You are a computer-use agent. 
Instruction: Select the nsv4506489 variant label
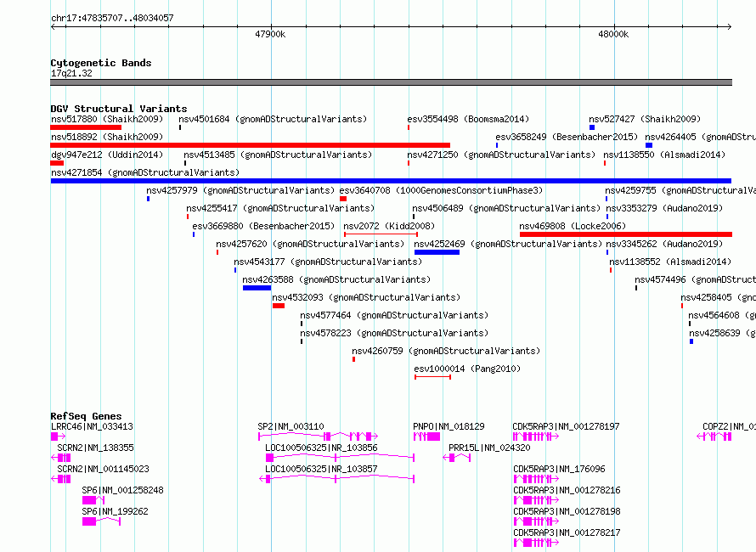coord(506,208)
